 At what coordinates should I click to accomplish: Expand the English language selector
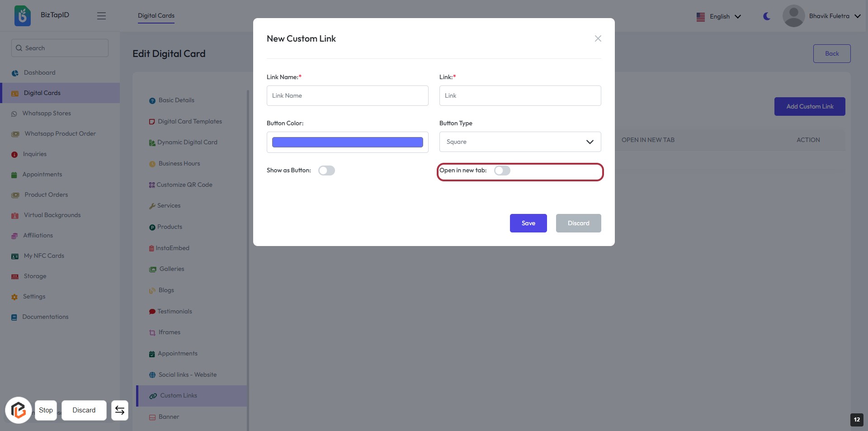(x=719, y=16)
